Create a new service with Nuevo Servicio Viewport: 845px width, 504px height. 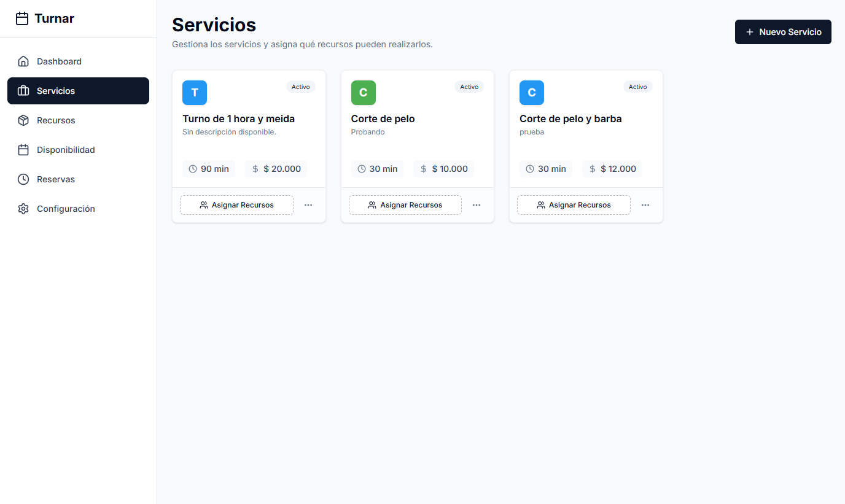782,32
